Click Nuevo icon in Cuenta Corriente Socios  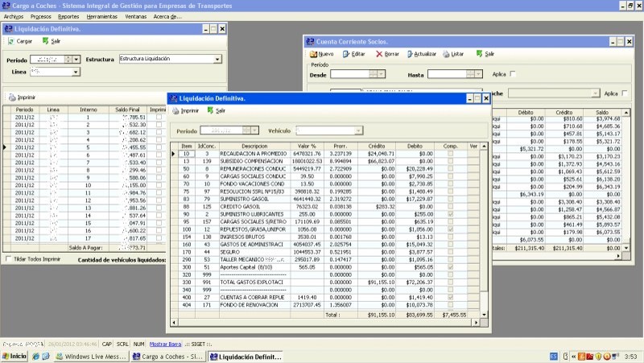pyautogui.click(x=312, y=54)
